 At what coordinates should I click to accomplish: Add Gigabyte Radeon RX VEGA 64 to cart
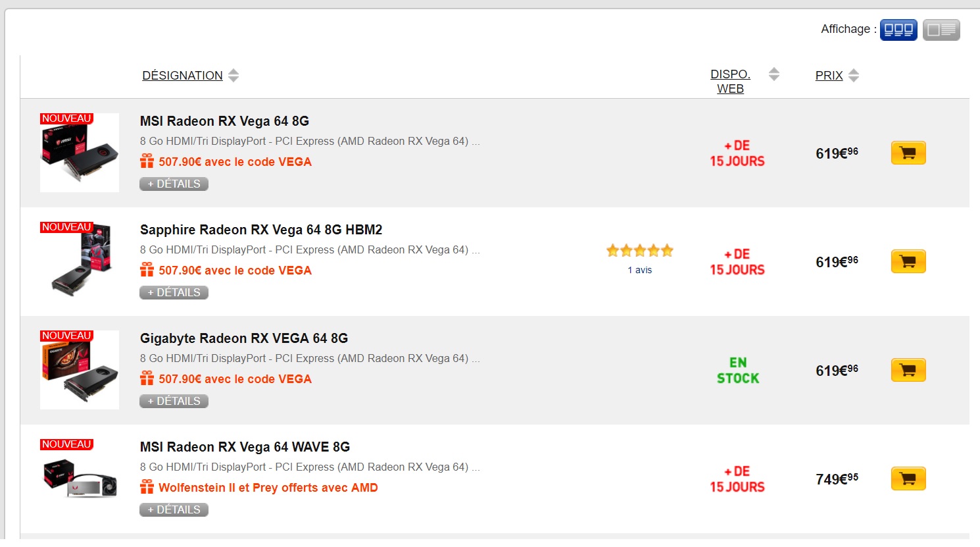coord(908,370)
